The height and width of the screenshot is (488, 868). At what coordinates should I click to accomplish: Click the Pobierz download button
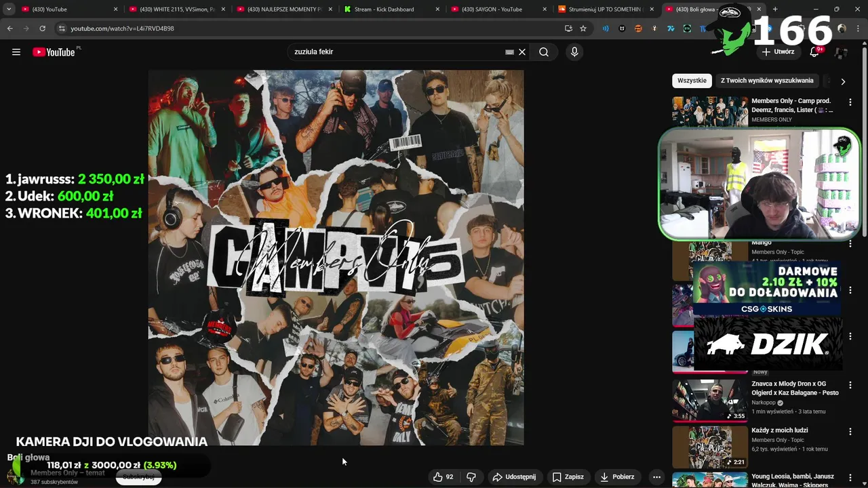point(617,477)
